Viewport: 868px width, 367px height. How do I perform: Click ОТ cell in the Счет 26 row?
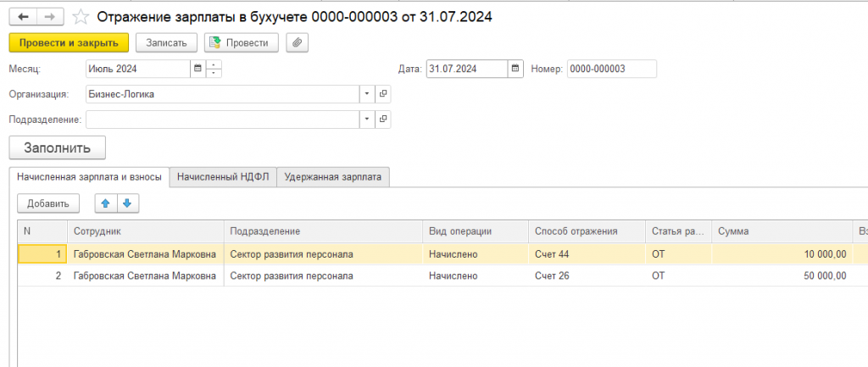coord(679,275)
